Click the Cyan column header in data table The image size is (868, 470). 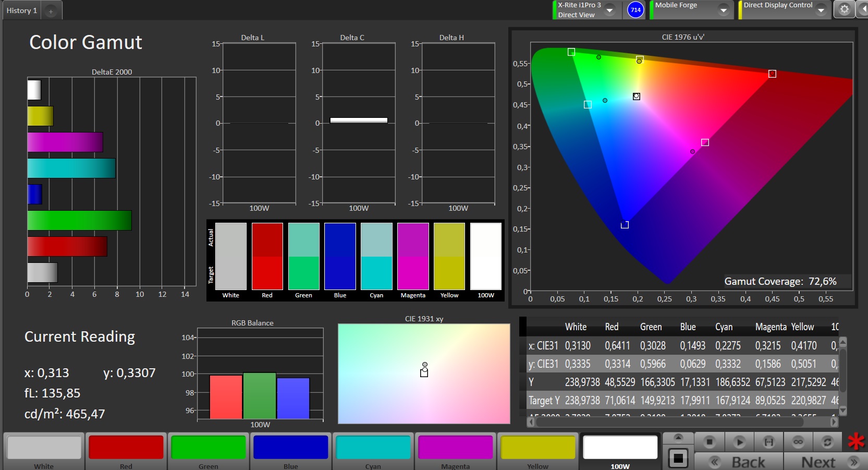point(724,327)
